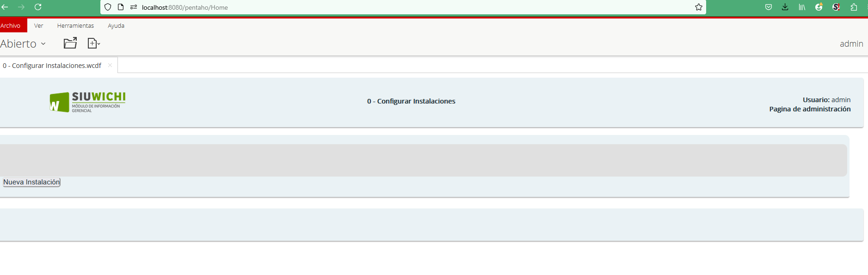Show browser downloads arrow icon
Image resolution: width=868 pixels, height=275 pixels.
point(785,7)
